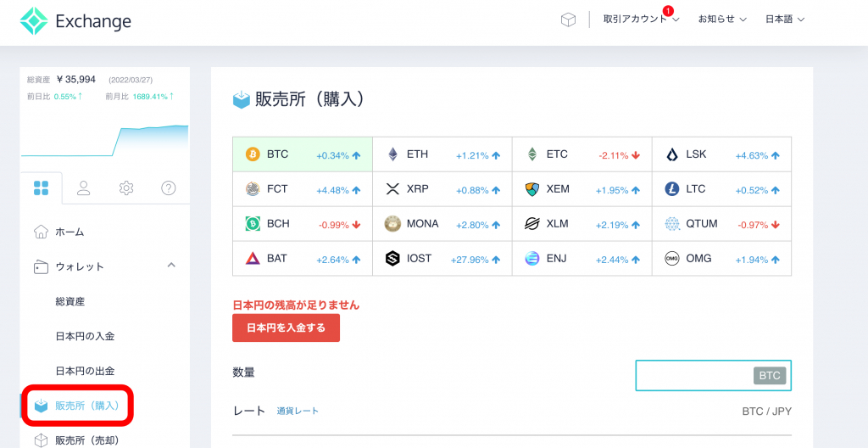Open 日本円の入金 in sidebar
Viewport: 868px width, 448px height.
click(x=85, y=336)
